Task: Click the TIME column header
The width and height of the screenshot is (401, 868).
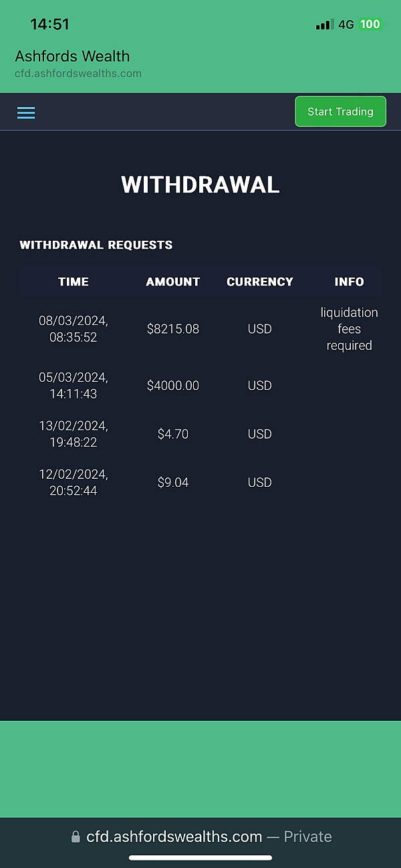Action: pos(74,282)
